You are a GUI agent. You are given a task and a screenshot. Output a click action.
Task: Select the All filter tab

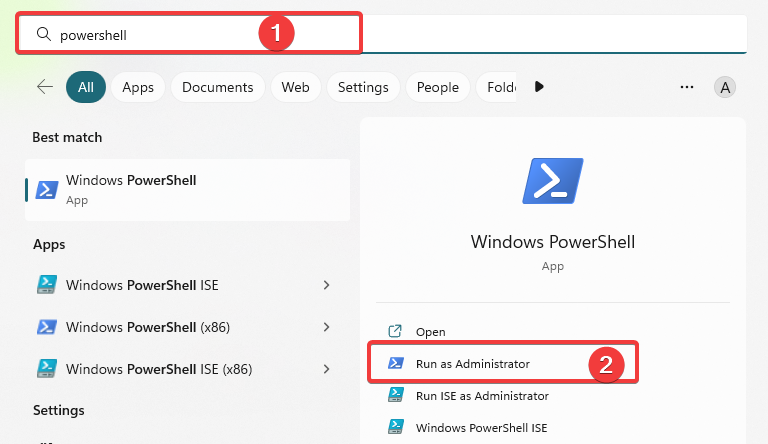coord(86,87)
